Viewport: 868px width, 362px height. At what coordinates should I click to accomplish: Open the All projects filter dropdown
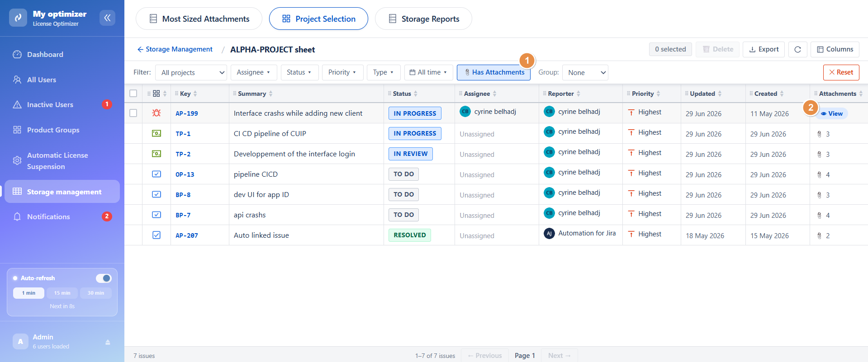coord(191,72)
